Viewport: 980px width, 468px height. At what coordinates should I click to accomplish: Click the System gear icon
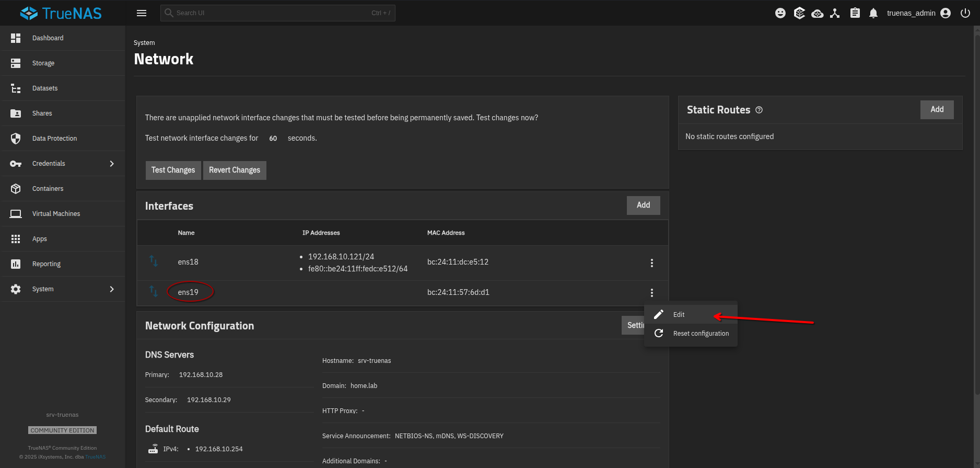(x=16, y=289)
